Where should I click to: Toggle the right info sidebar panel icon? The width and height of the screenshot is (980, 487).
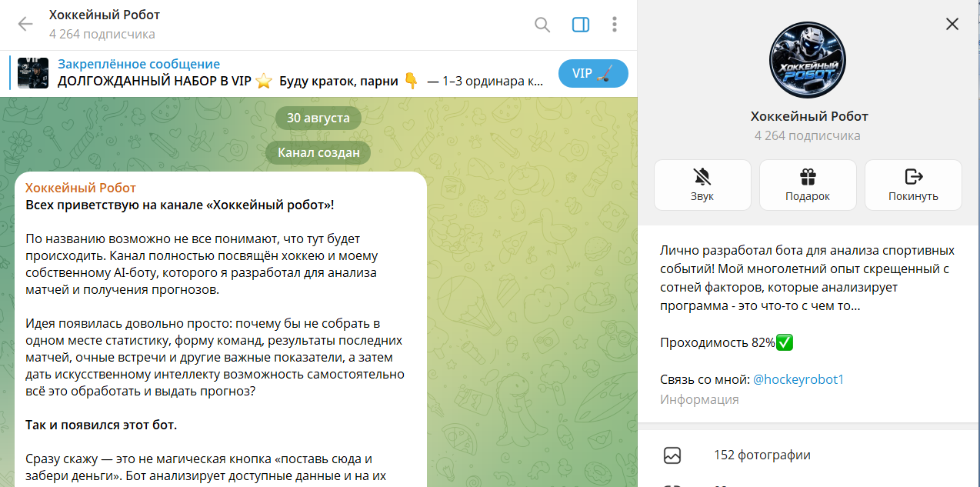coord(581,25)
